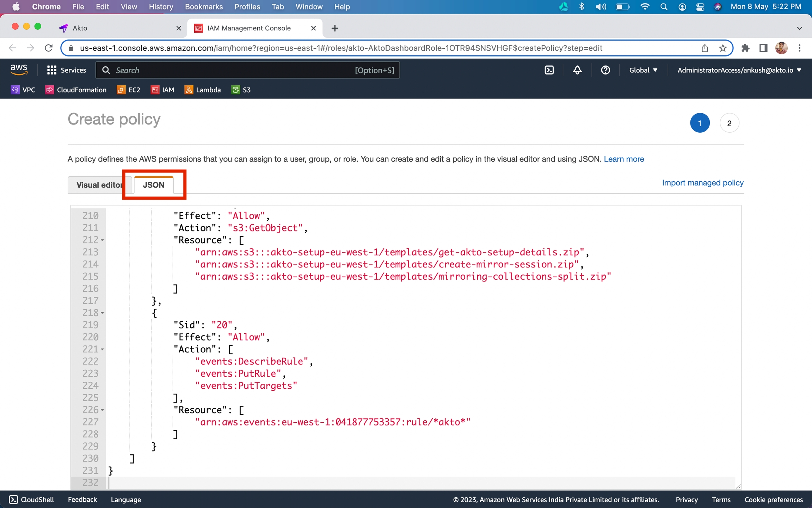Click the AWS Search input field
812x508 pixels.
point(233,70)
